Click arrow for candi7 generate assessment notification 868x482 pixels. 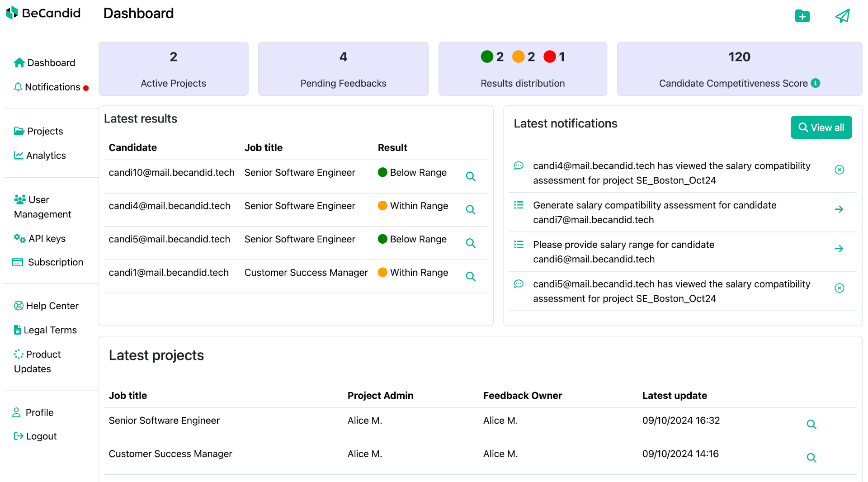coord(839,209)
